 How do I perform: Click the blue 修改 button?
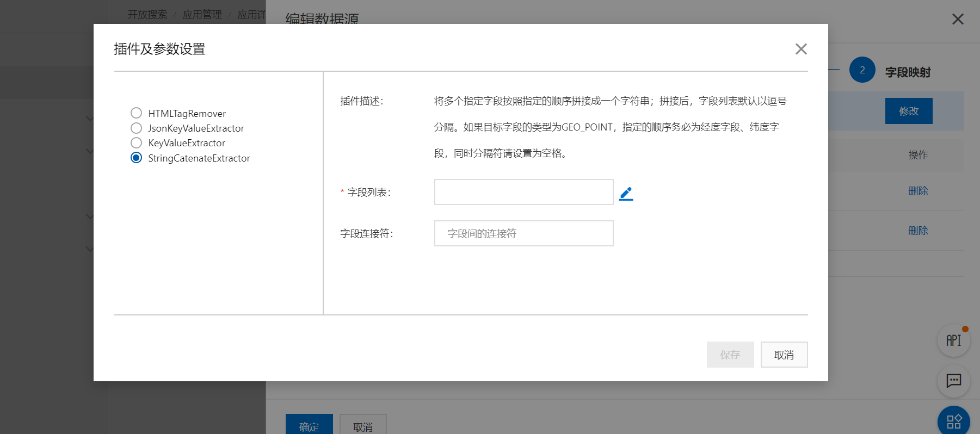point(909,111)
